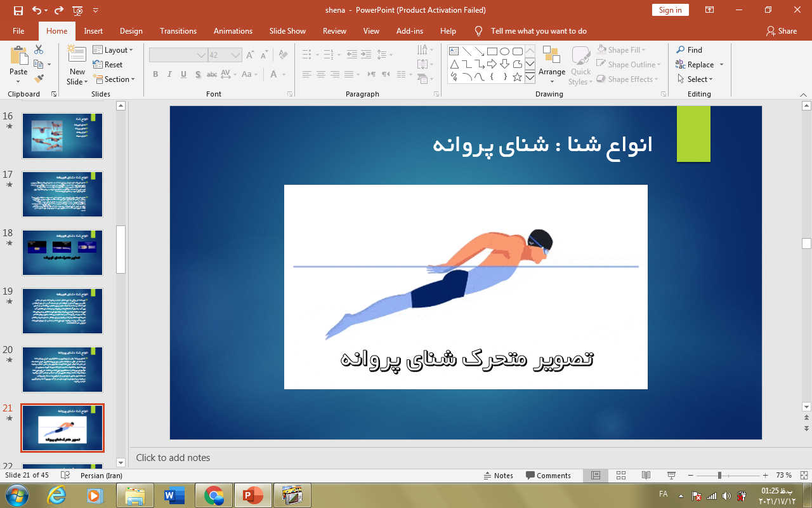
Task: Start Slide Show from status bar icon
Action: coord(671,475)
